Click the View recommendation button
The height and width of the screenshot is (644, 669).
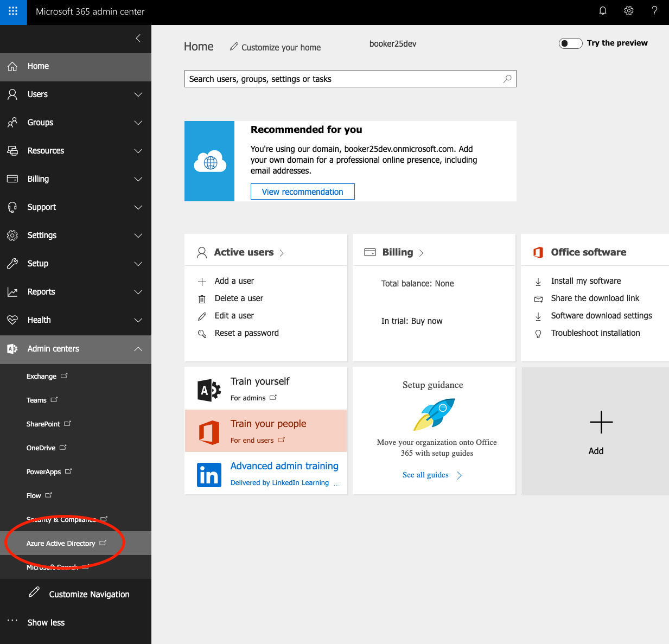(x=302, y=192)
